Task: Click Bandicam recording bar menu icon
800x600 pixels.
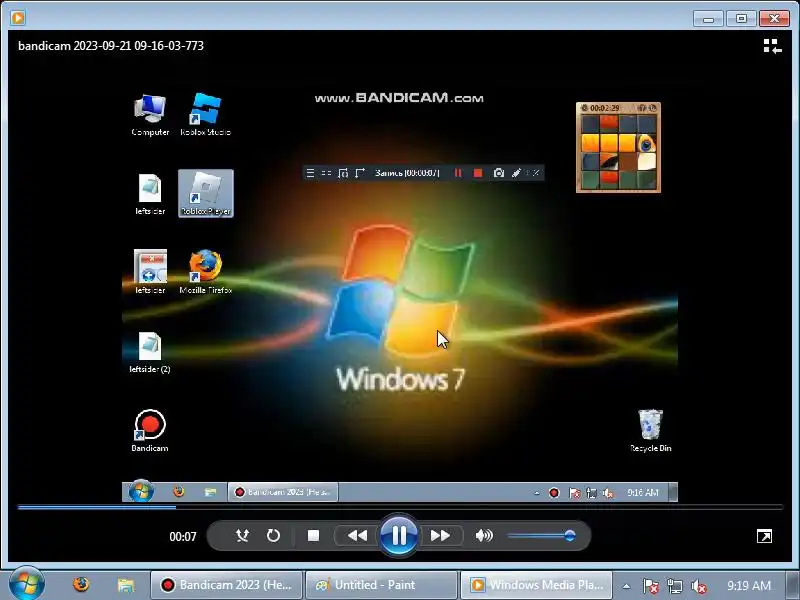Action: click(310, 173)
